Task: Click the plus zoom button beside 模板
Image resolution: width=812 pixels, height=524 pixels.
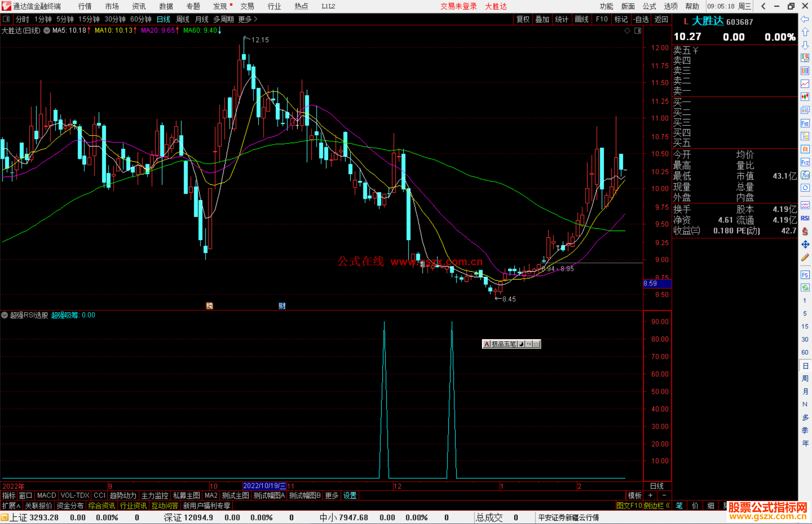Action: [x=650, y=495]
